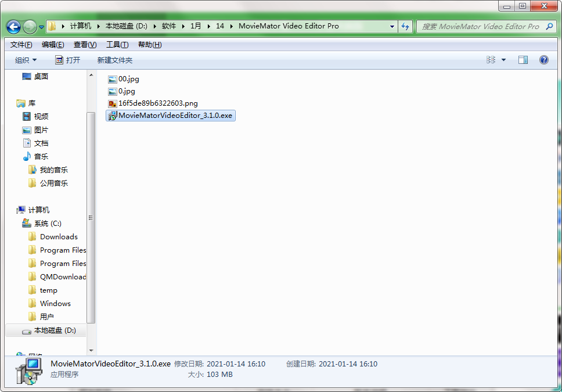Click the 本地磁盘 (D:) drive icon

tap(27, 332)
